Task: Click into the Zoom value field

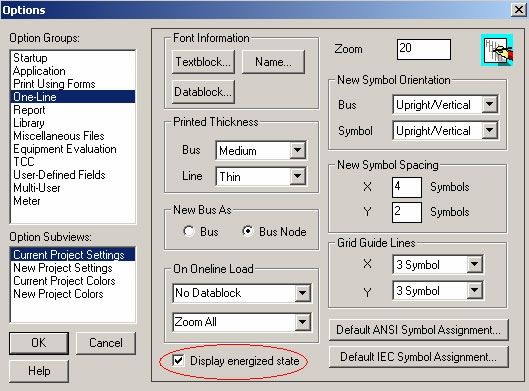Action: tap(424, 49)
